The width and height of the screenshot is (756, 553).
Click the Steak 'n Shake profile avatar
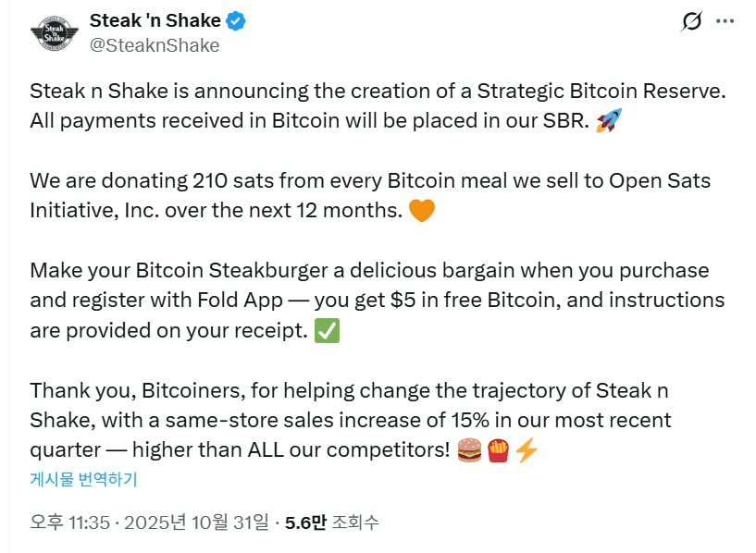[x=55, y=33]
